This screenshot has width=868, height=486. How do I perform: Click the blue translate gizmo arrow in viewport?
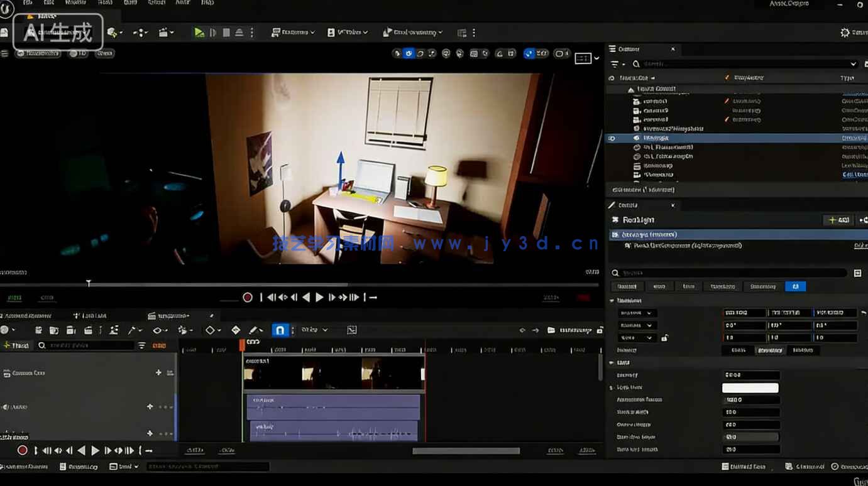tap(341, 168)
